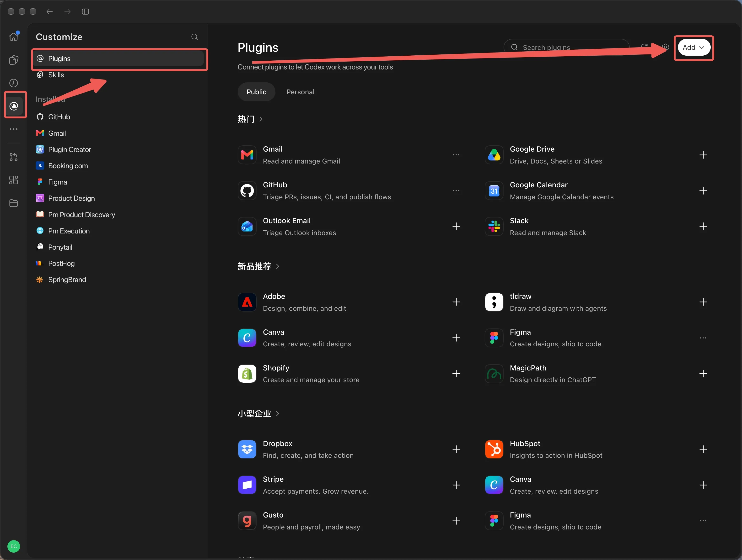
Task: Switch to the Personal tab
Action: [x=300, y=92]
